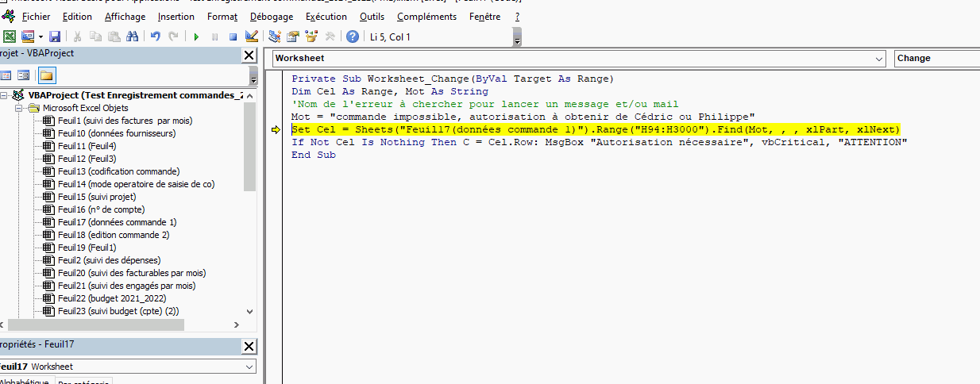Open the Properties Window toolbar icon
980x384 pixels.
coord(293,36)
